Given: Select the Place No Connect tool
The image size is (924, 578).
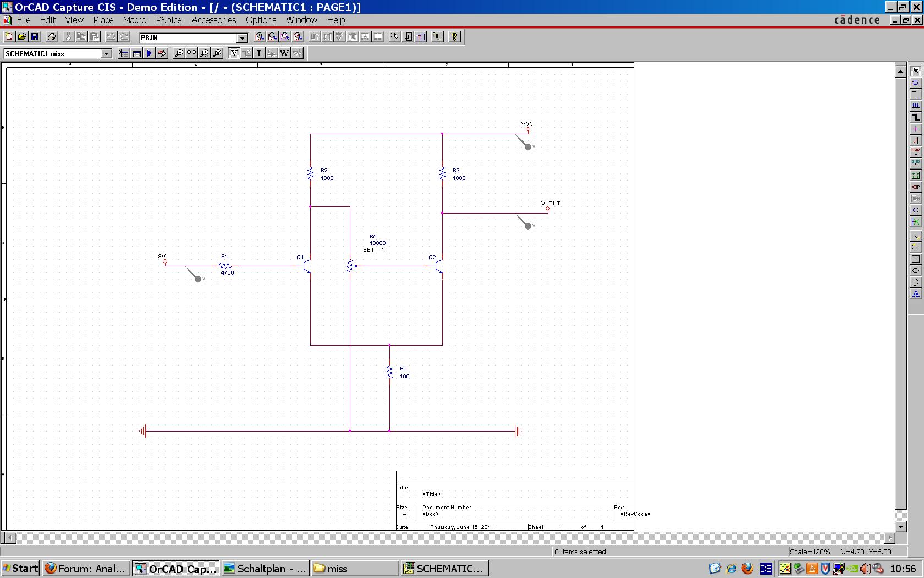Looking at the screenshot, I should 916,221.
